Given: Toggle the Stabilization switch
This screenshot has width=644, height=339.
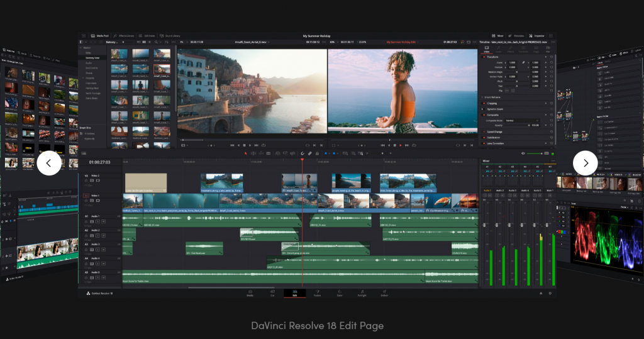Looking at the screenshot, I should (484, 137).
